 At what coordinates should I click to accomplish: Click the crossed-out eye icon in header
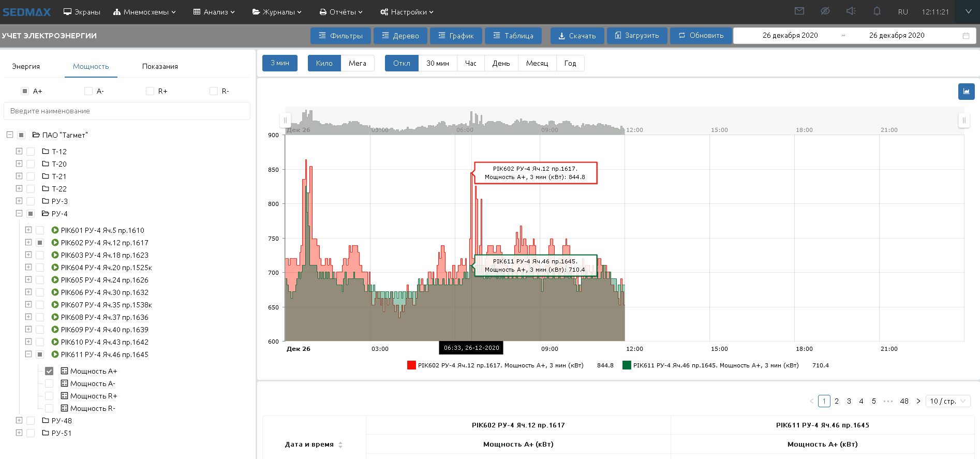[x=825, y=11]
